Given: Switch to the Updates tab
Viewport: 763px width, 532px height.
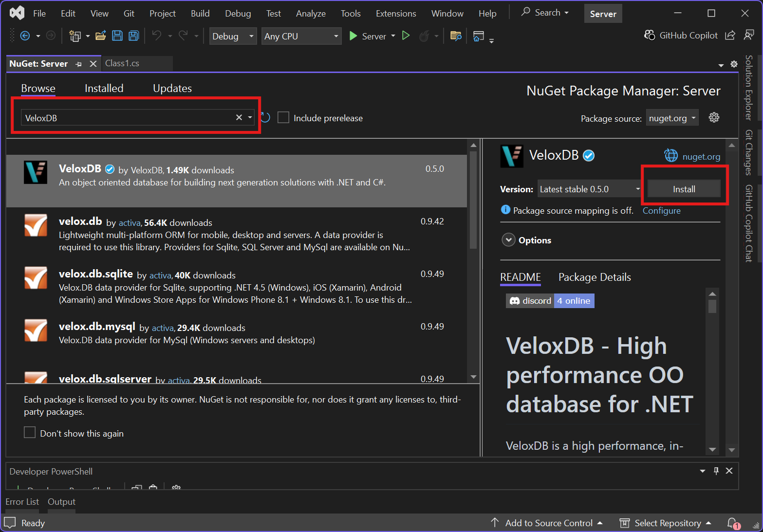Looking at the screenshot, I should click(172, 88).
